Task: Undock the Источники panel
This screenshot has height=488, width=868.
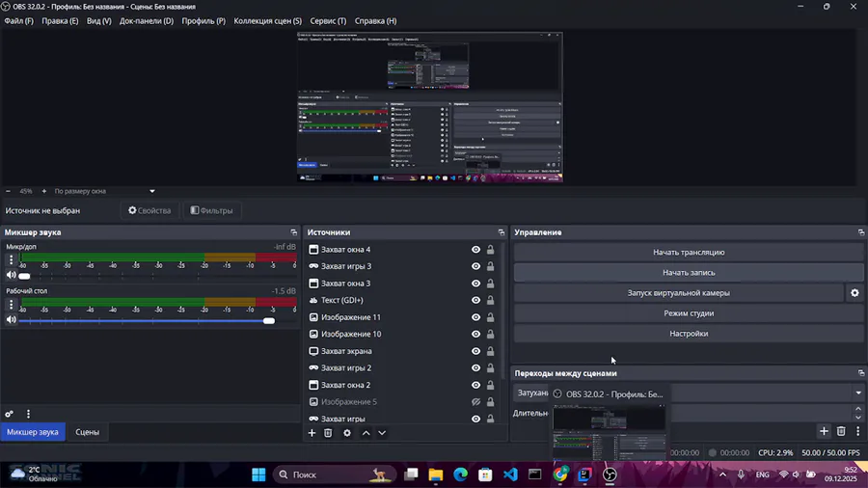Action: (x=501, y=232)
